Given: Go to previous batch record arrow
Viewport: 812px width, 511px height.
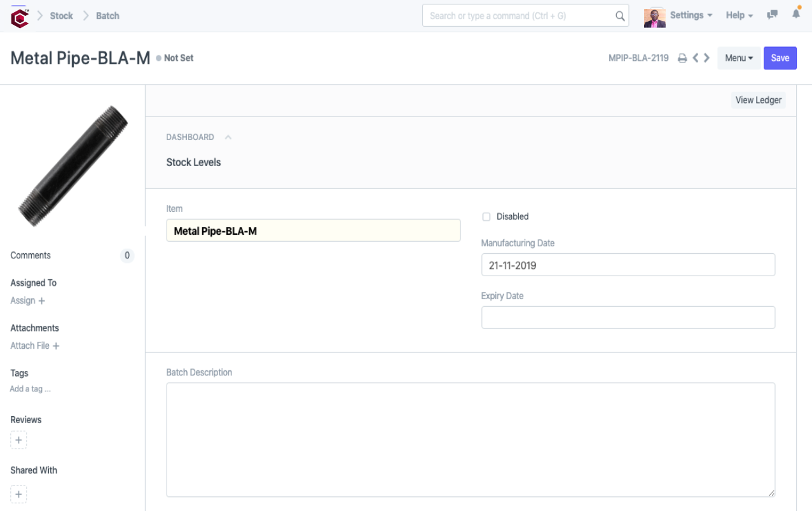Looking at the screenshot, I should pyautogui.click(x=696, y=58).
